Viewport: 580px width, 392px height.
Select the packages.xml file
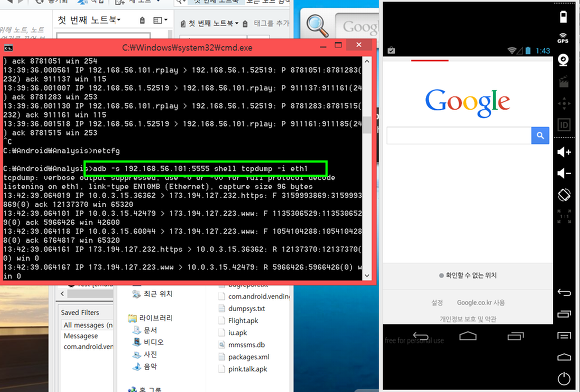tap(244, 357)
